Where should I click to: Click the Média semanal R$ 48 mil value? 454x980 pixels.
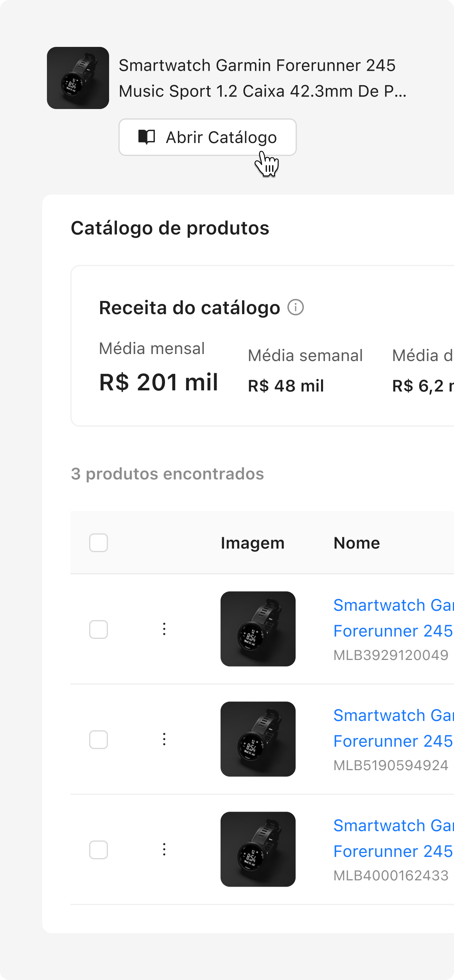pos(286,386)
